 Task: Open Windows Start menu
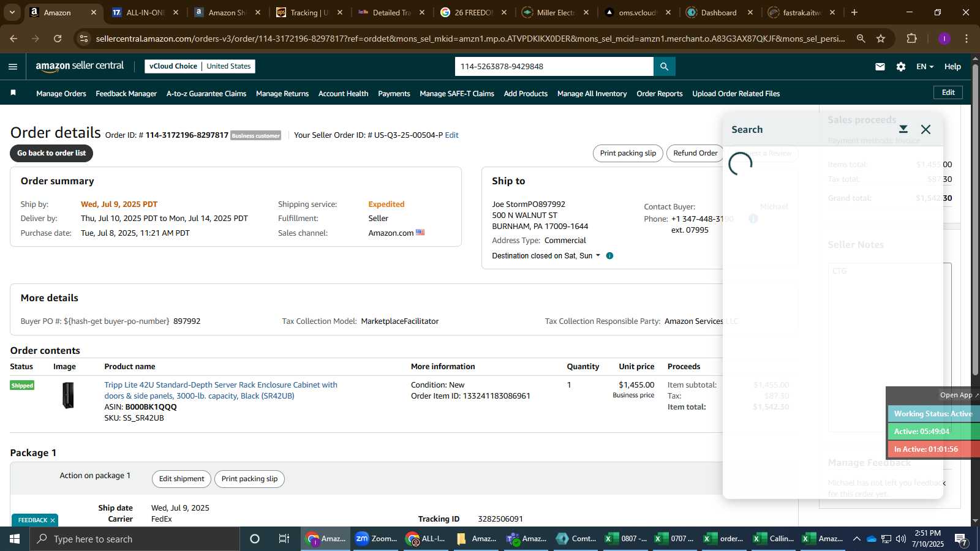click(x=15, y=539)
